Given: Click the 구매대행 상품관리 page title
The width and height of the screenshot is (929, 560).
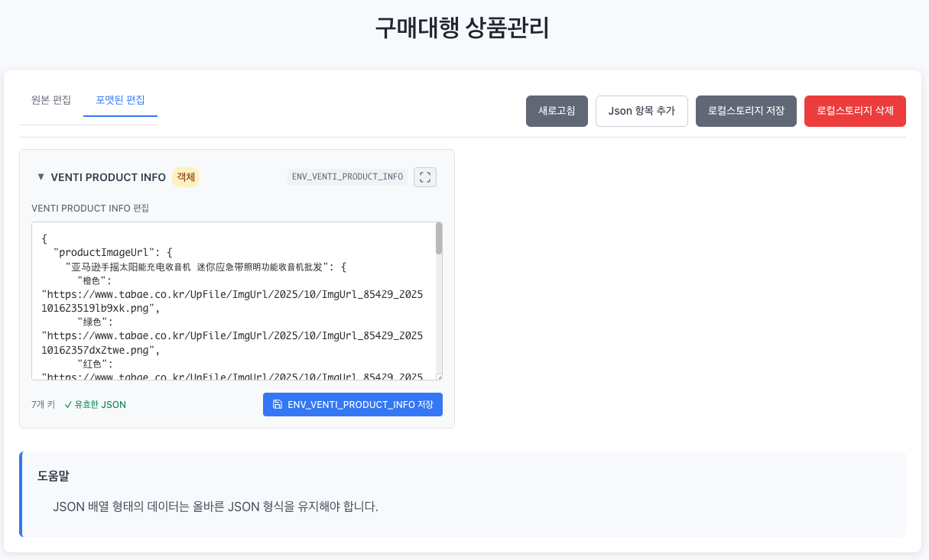Looking at the screenshot, I should (x=462, y=28).
